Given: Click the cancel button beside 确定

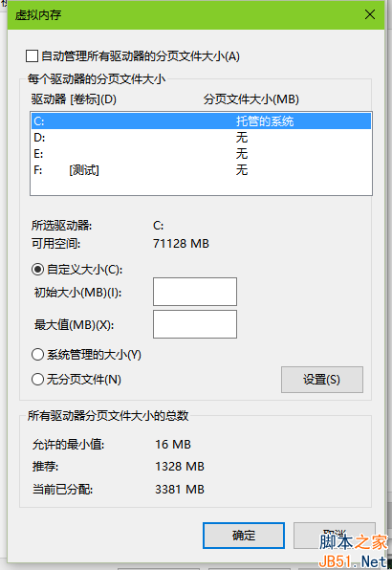Looking at the screenshot, I should point(335,536).
